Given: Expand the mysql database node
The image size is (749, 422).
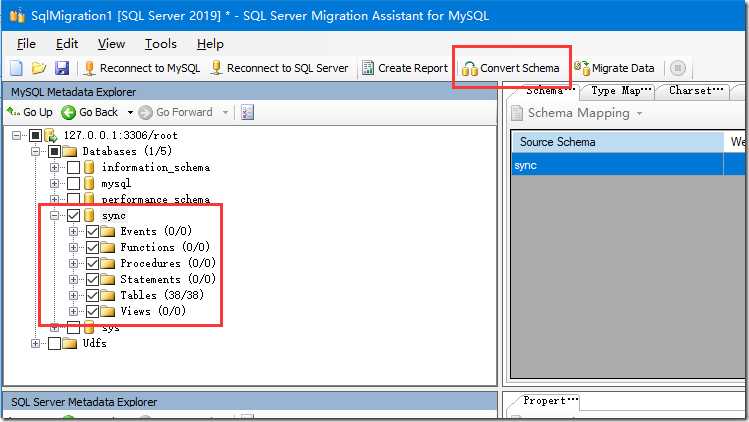Looking at the screenshot, I should (54, 184).
